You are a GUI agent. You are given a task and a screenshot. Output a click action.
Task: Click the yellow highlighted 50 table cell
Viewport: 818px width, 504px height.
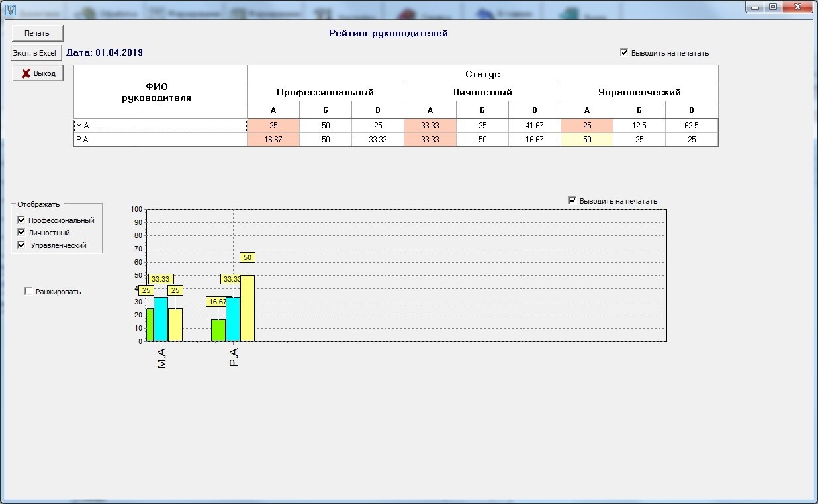(x=586, y=140)
